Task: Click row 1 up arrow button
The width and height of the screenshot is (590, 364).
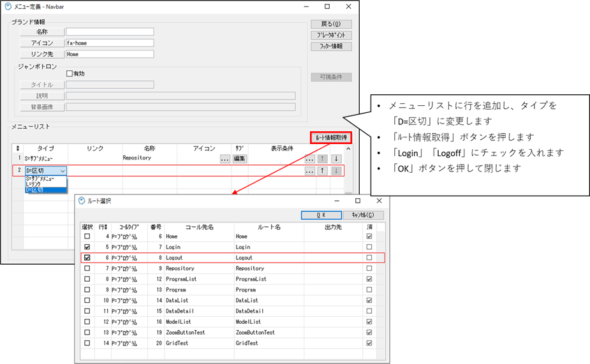Action: tap(323, 159)
